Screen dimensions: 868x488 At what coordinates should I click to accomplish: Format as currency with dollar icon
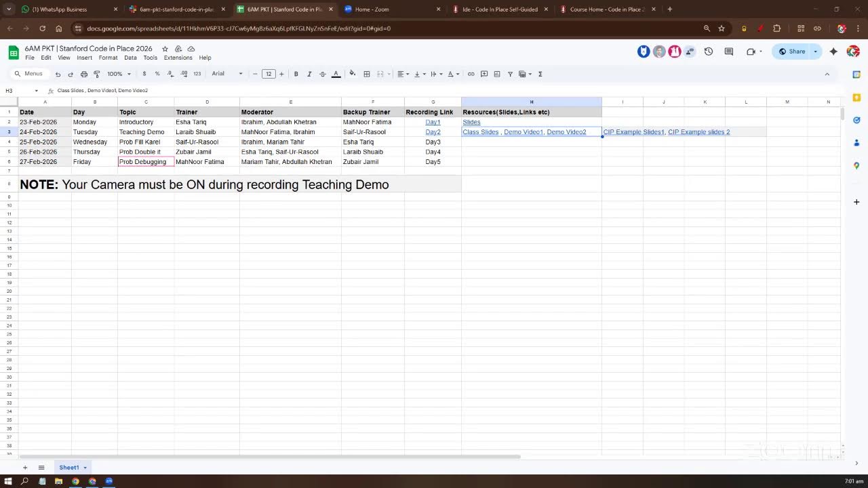[x=144, y=74]
